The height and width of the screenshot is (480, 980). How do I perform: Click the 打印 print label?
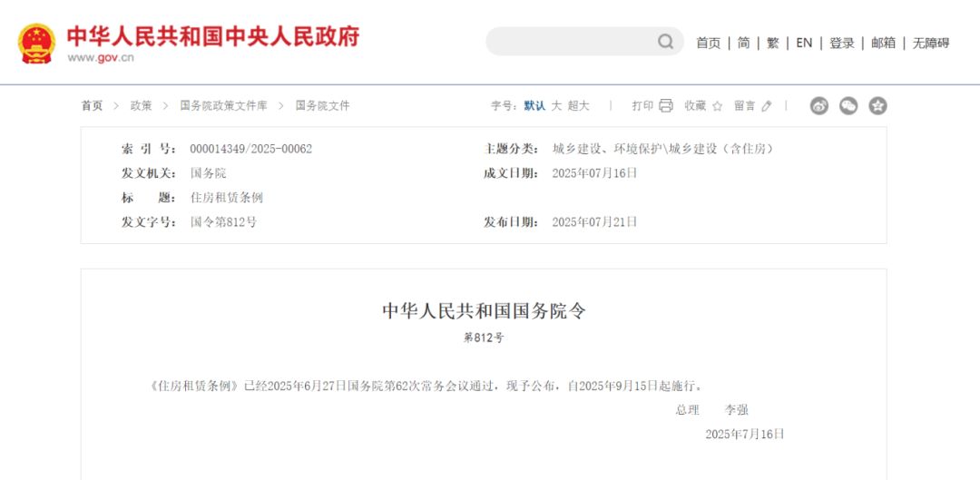click(642, 105)
